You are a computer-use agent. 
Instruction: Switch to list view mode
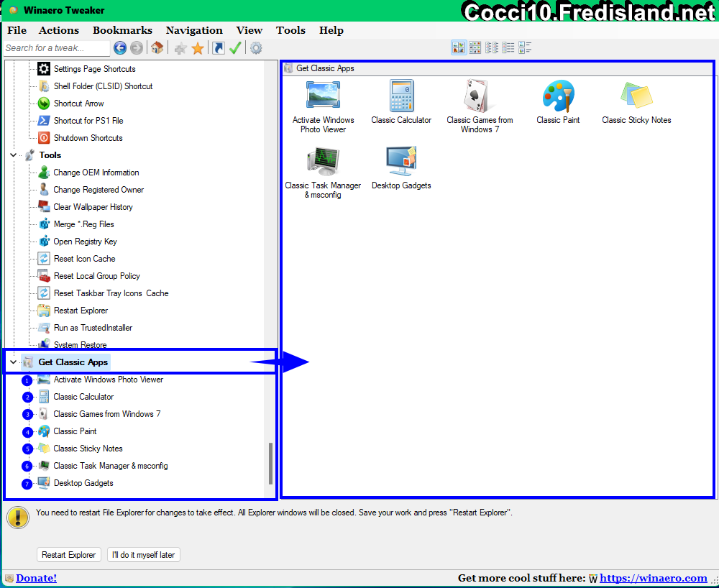(508, 47)
